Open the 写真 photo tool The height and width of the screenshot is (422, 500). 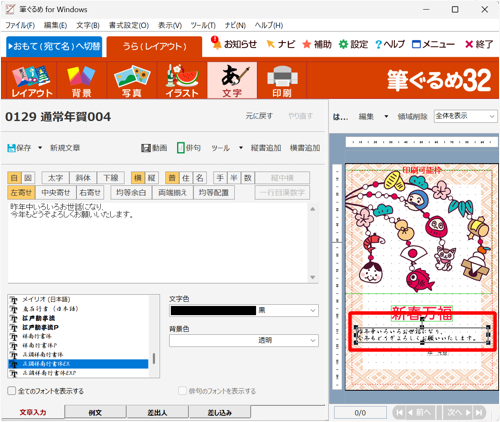click(132, 80)
